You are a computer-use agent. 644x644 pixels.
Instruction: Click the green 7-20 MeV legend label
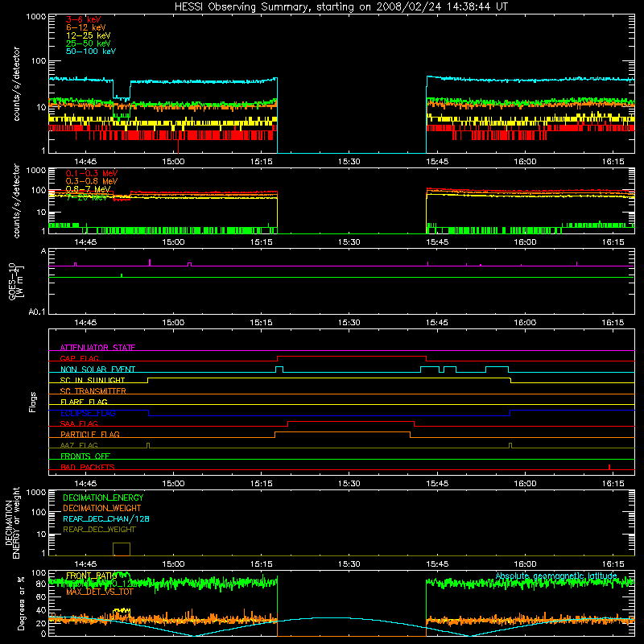coord(86,197)
